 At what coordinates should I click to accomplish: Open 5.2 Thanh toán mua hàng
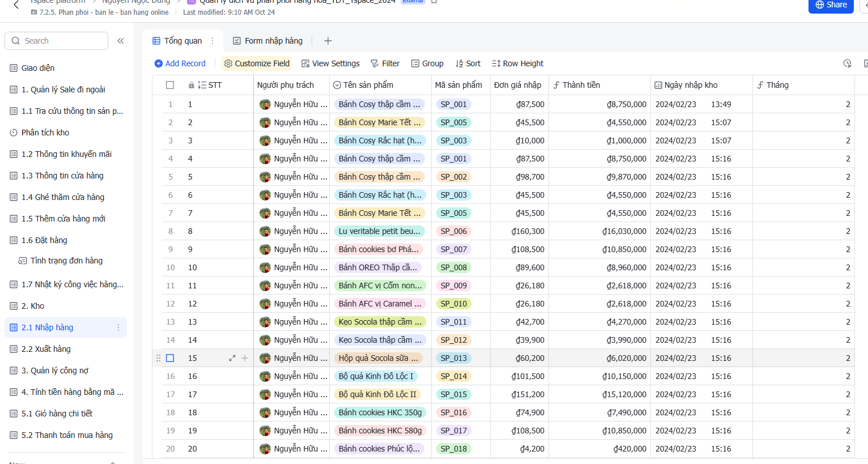click(x=66, y=435)
